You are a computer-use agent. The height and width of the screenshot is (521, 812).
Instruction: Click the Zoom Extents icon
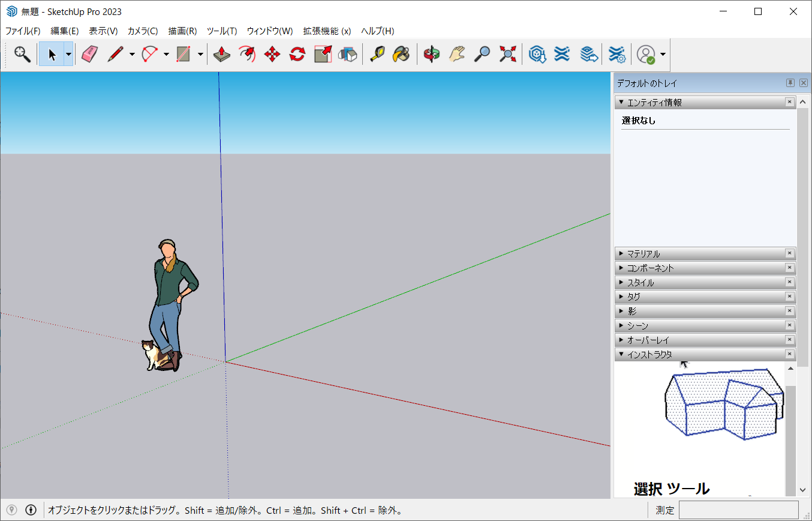(507, 54)
